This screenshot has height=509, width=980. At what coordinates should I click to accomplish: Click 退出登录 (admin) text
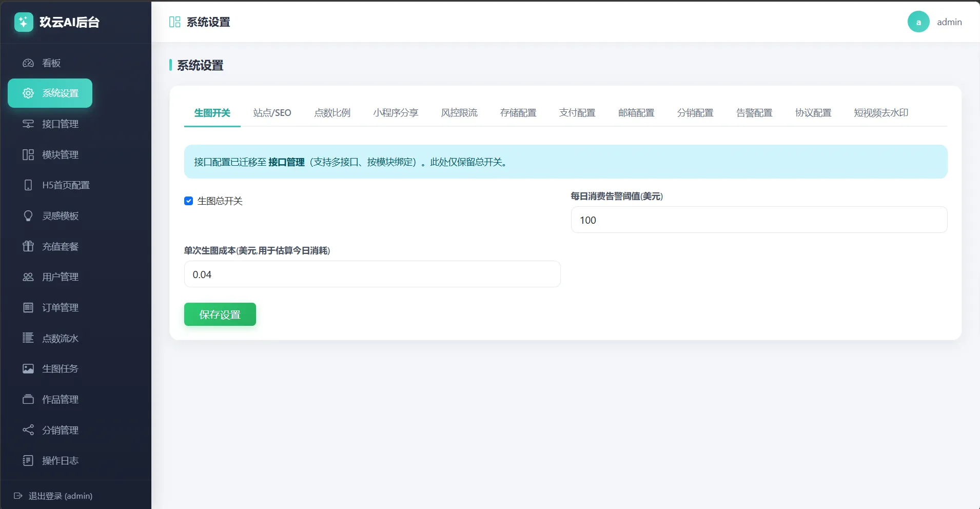pyautogui.click(x=61, y=496)
